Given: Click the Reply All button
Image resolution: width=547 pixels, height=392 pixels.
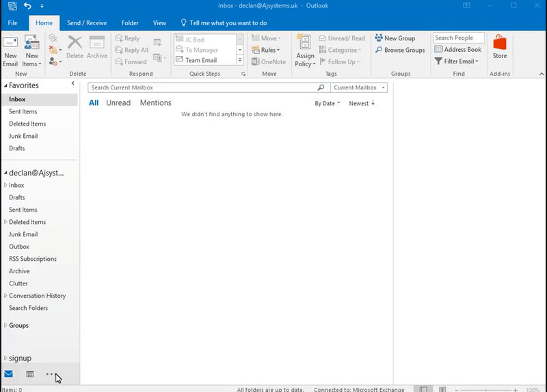Looking at the screenshot, I should tap(132, 50).
